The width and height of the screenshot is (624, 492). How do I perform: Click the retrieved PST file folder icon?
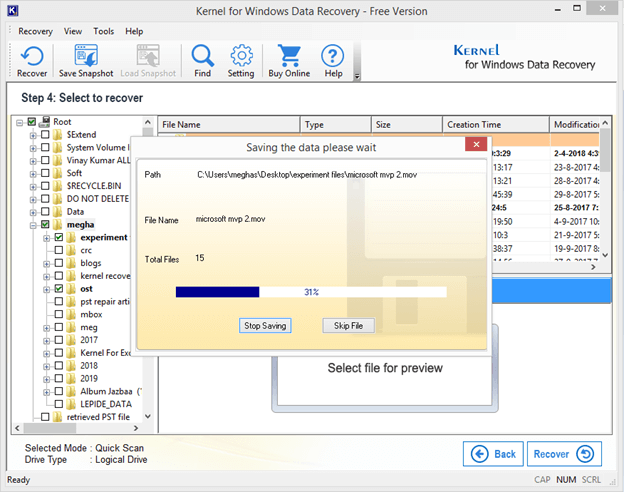tap(58, 417)
